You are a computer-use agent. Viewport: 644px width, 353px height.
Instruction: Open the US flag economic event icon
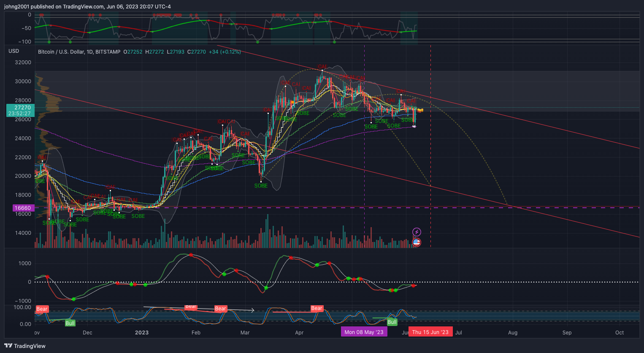pyautogui.click(x=417, y=242)
